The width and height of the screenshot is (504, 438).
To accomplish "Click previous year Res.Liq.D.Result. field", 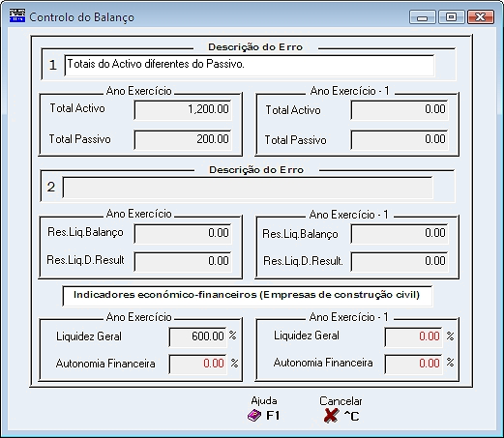I will (x=400, y=261).
